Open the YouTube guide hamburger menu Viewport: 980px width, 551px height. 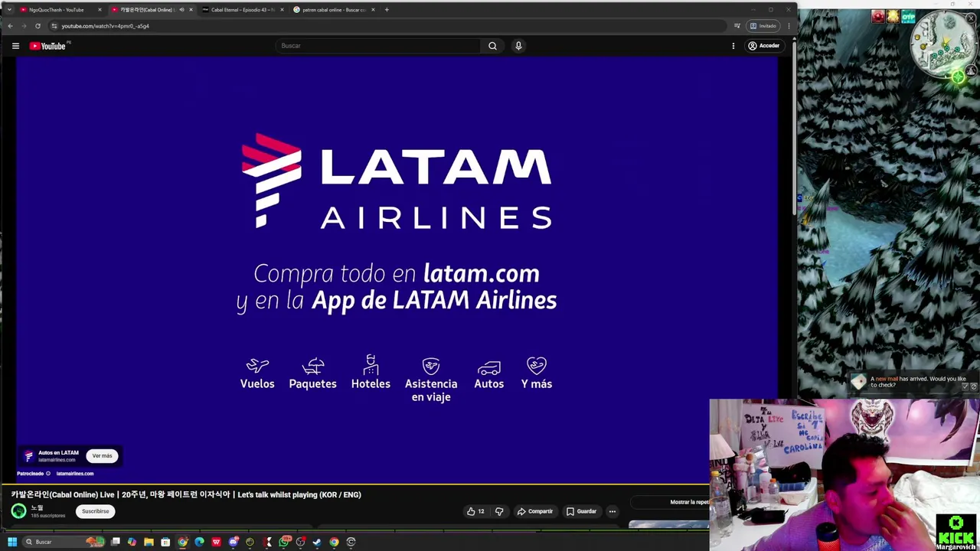tap(15, 46)
